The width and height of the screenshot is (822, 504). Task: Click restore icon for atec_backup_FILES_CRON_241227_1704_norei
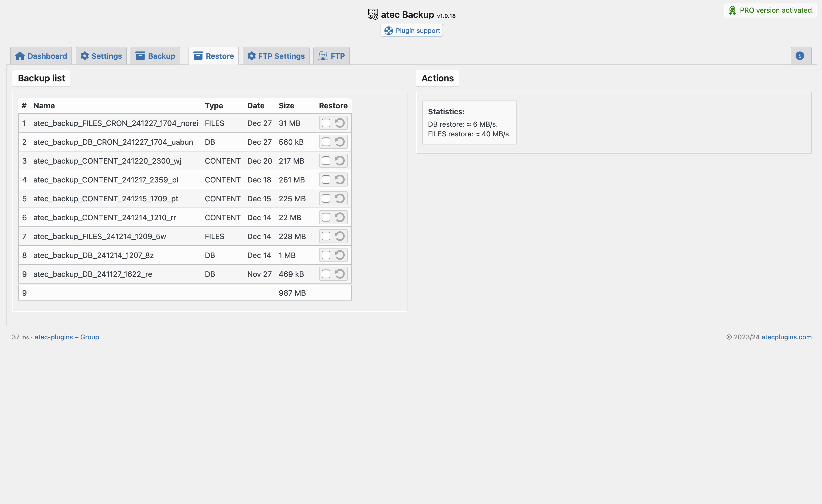tap(340, 123)
